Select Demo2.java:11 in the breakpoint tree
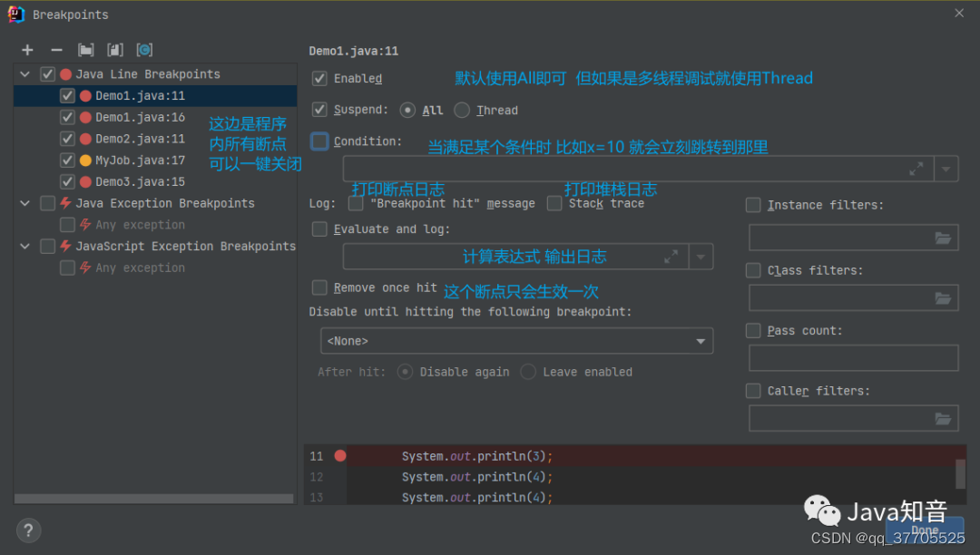Image resolution: width=980 pixels, height=555 pixels. (x=140, y=139)
